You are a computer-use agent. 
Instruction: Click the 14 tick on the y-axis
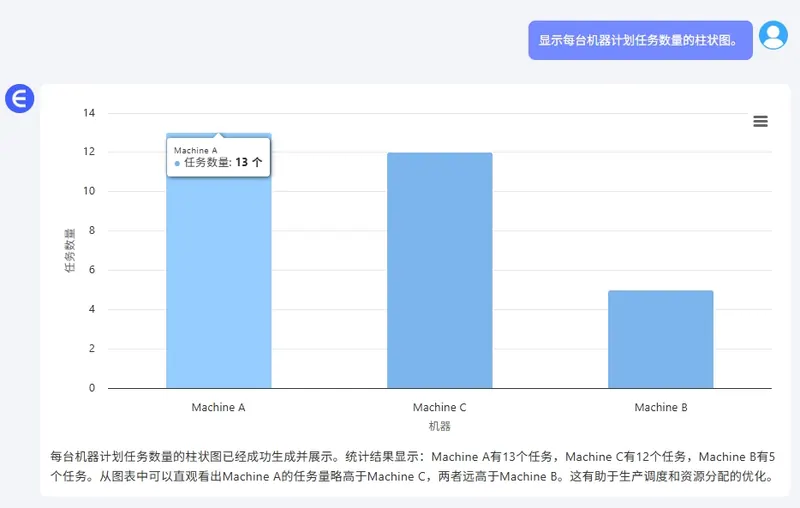click(x=89, y=113)
